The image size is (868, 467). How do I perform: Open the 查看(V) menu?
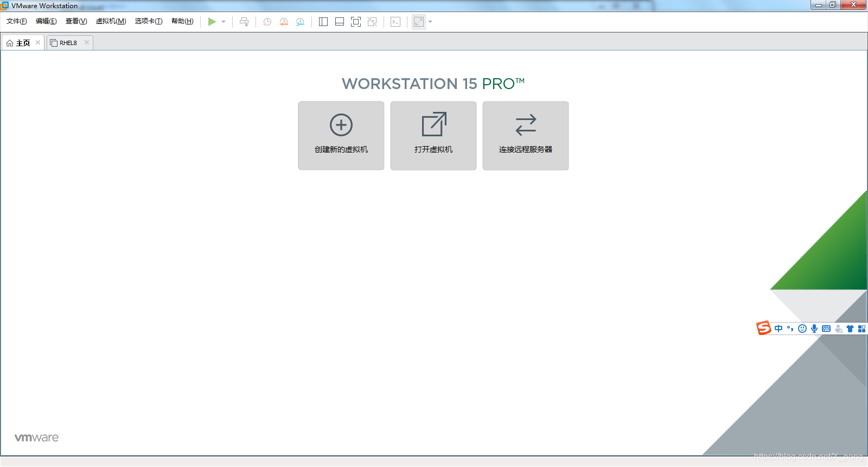point(76,21)
